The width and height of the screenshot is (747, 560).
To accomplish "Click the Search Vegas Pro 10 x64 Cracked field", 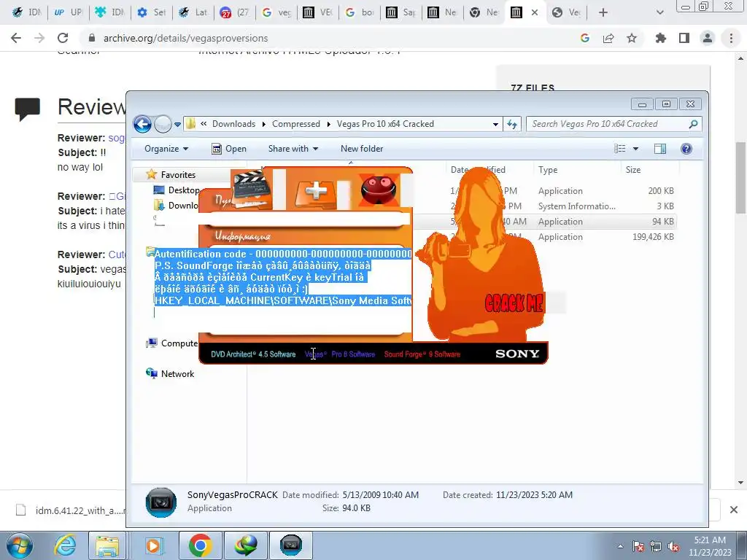I will [x=614, y=124].
